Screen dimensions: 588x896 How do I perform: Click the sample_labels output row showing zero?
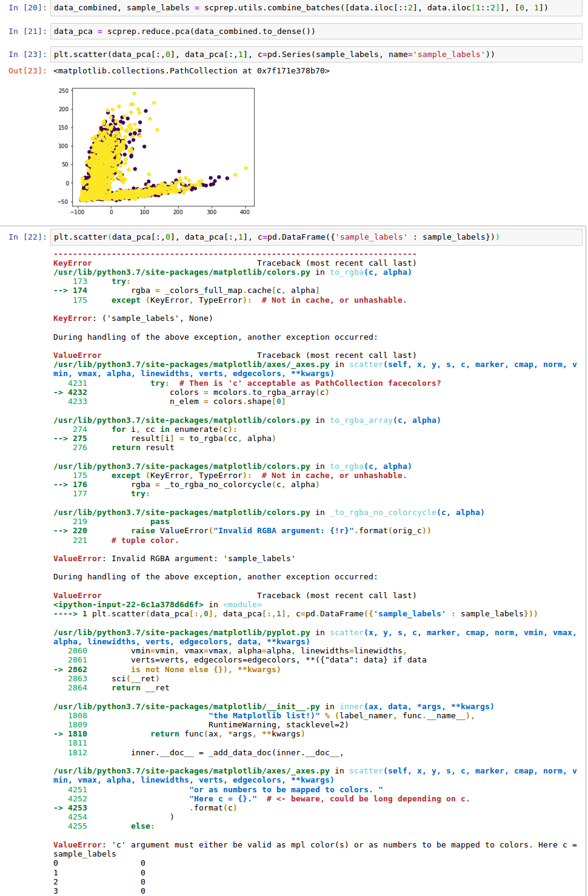(98, 863)
